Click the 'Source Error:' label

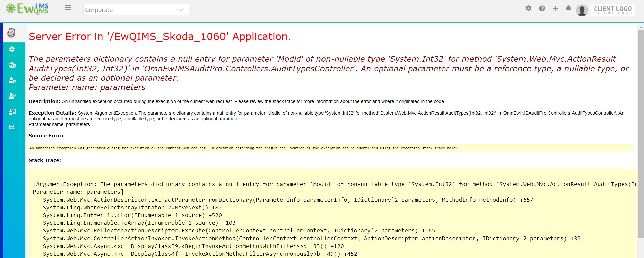pos(46,136)
